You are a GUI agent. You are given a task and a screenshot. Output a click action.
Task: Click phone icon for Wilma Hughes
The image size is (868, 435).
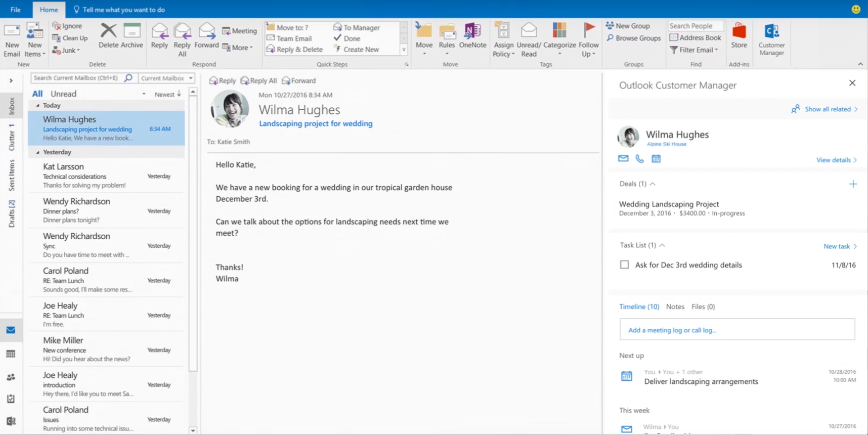[639, 159]
